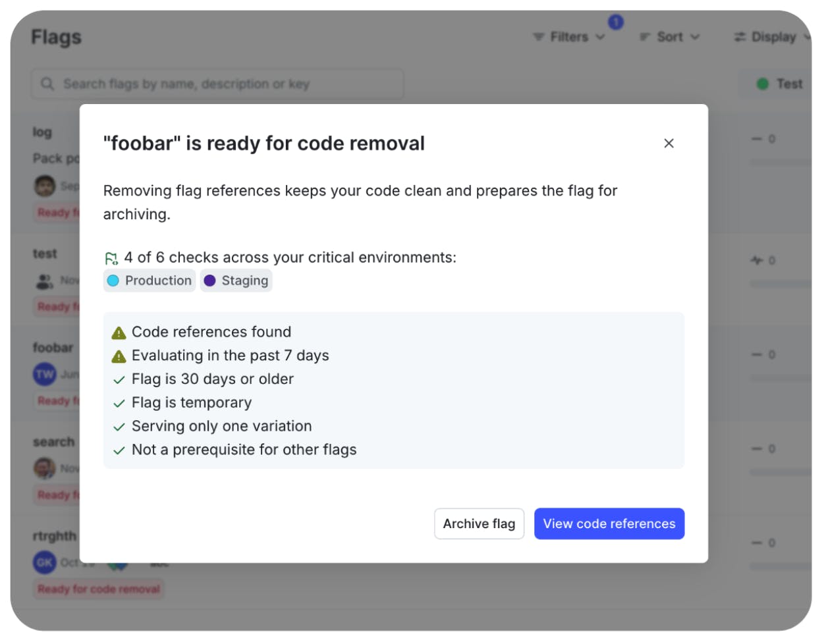Select the Production environment chip
The width and height of the screenshot is (826, 644).
tap(150, 281)
